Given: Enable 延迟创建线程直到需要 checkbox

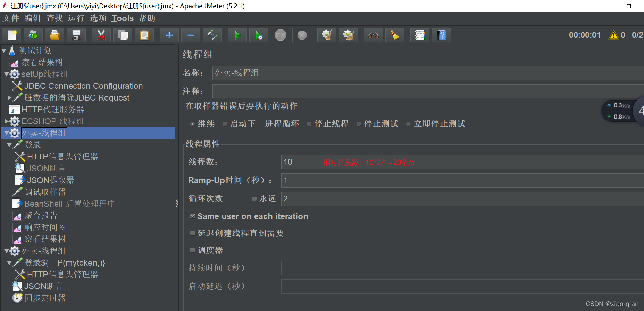Looking at the screenshot, I should [x=193, y=233].
